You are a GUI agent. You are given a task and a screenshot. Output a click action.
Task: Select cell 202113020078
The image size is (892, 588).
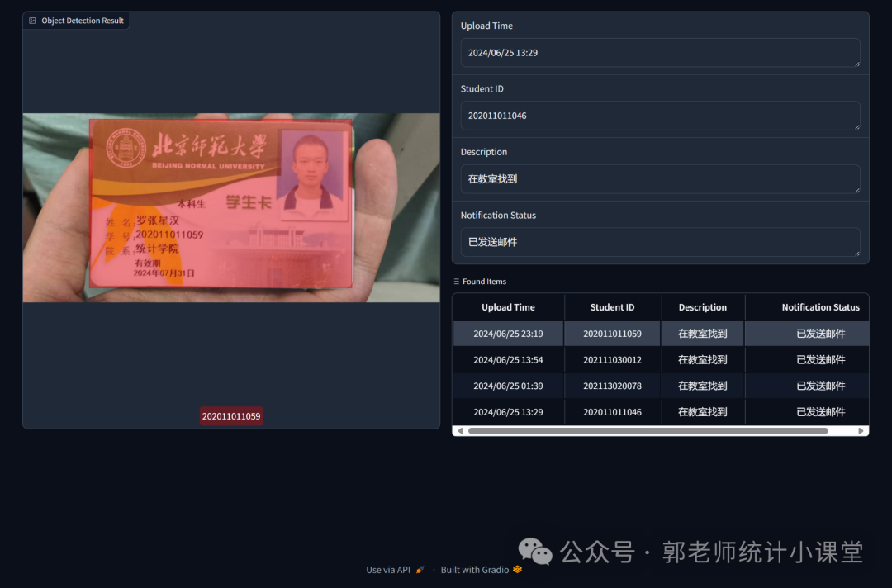[612, 386]
